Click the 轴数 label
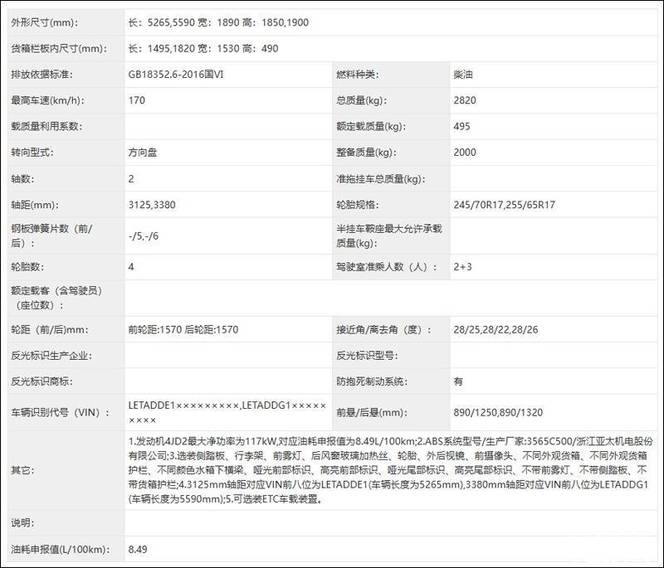This screenshot has height=568, width=664. coord(22,179)
